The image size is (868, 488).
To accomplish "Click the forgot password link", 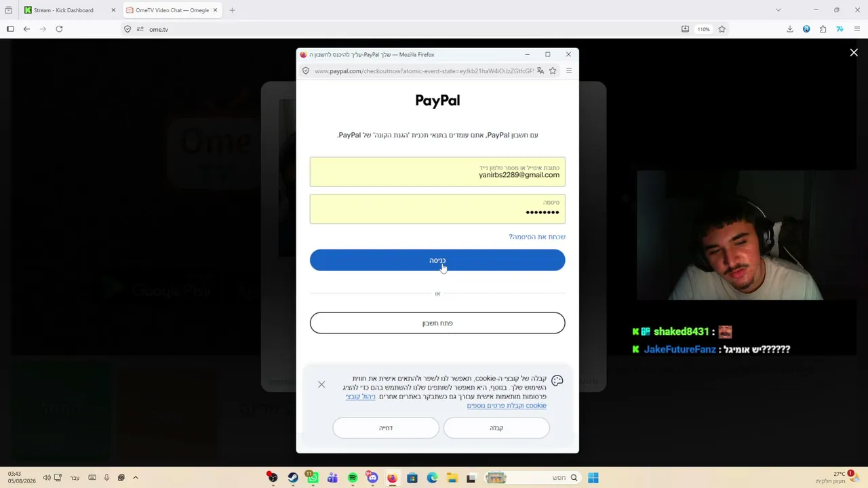I will click(x=537, y=237).
